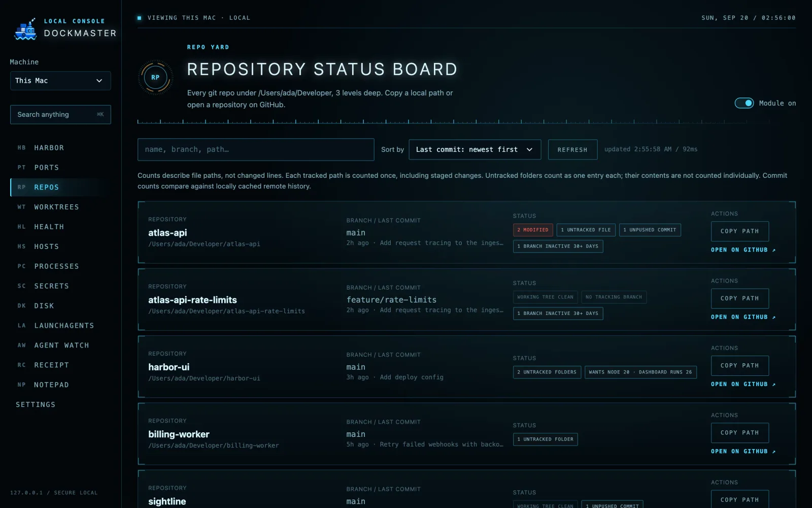Image resolution: width=812 pixels, height=508 pixels.
Task: Click the WANTS NODE 20 chip
Action: (x=641, y=372)
